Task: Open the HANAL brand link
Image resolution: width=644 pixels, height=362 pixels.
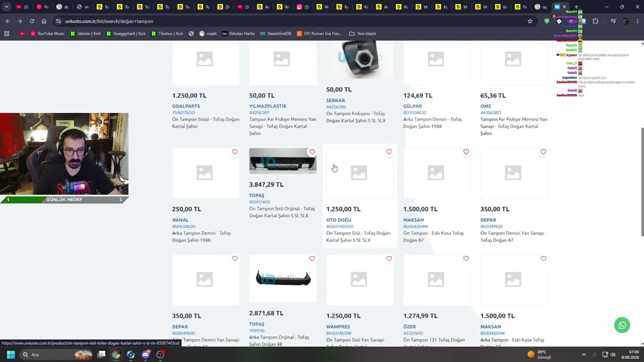Action: click(x=180, y=220)
